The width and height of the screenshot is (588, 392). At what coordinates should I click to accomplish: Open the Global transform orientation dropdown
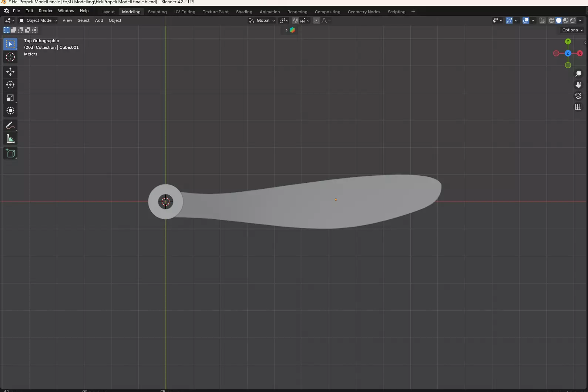point(262,20)
